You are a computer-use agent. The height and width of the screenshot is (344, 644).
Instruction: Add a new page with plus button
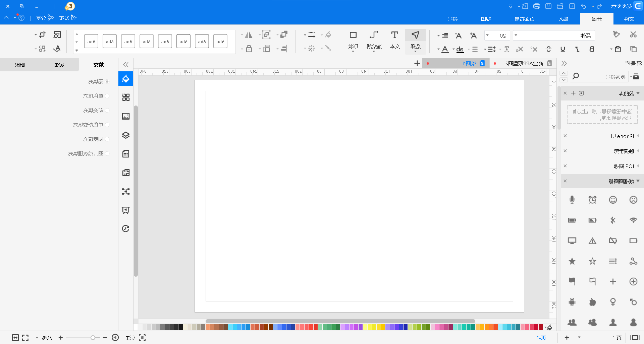coord(567,338)
